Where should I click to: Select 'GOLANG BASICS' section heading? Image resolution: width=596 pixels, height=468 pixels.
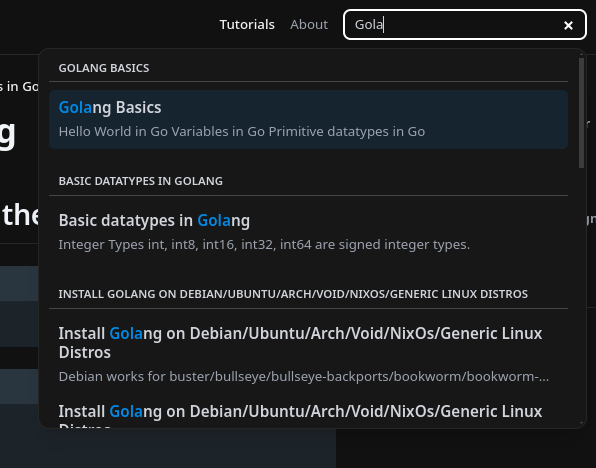[104, 68]
